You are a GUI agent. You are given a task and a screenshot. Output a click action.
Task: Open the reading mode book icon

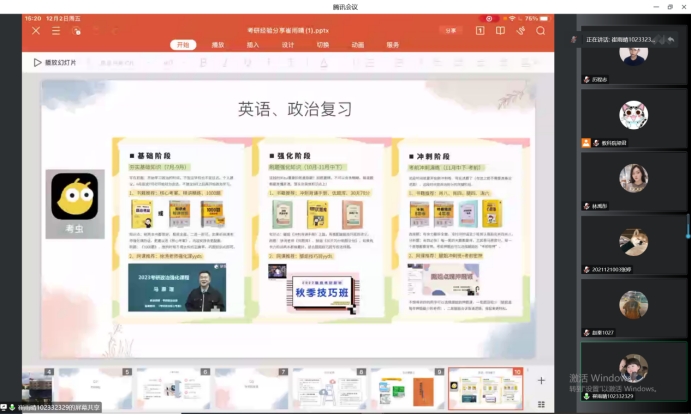click(x=500, y=31)
